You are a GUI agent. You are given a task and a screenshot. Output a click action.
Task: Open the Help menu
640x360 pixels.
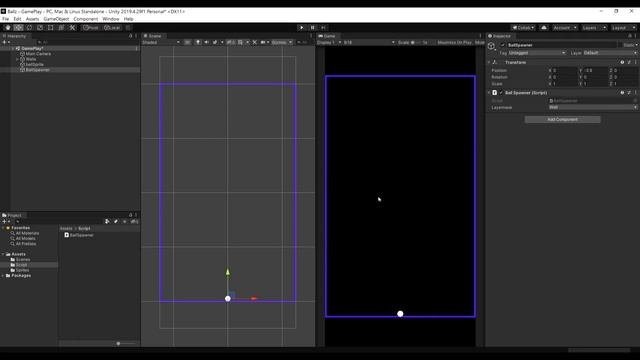[129, 19]
